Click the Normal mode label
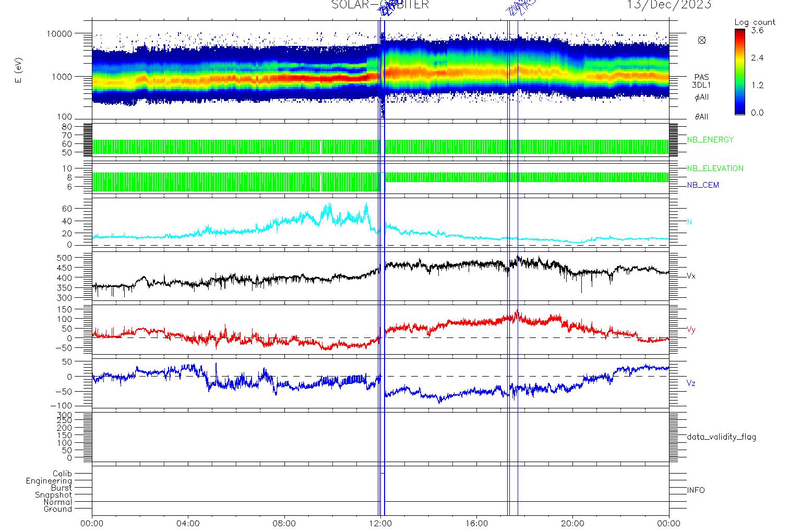 point(58,502)
